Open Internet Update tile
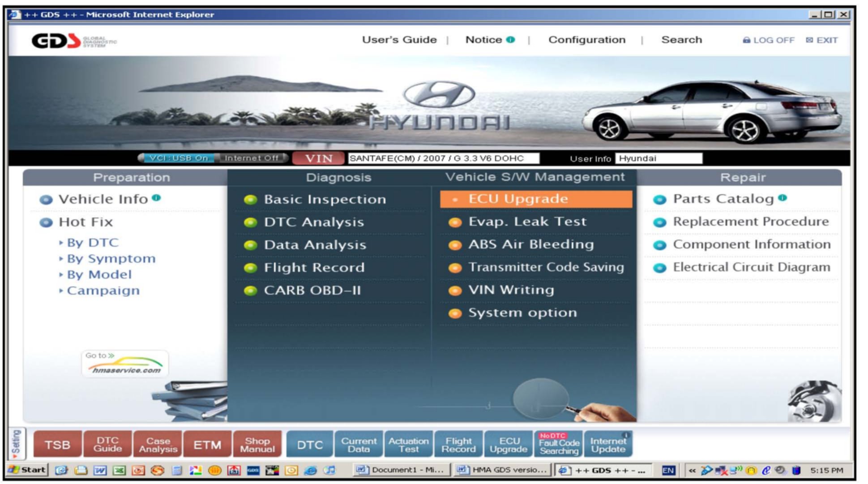 [608, 445]
